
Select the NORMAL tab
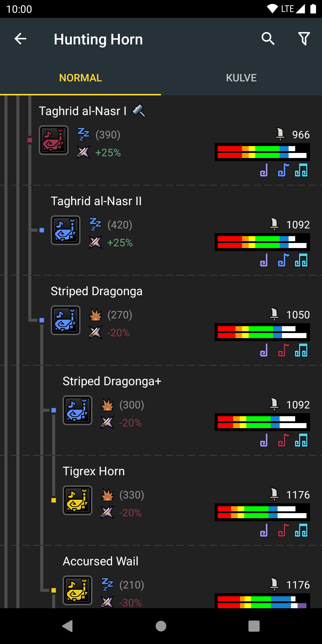[80, 78]
